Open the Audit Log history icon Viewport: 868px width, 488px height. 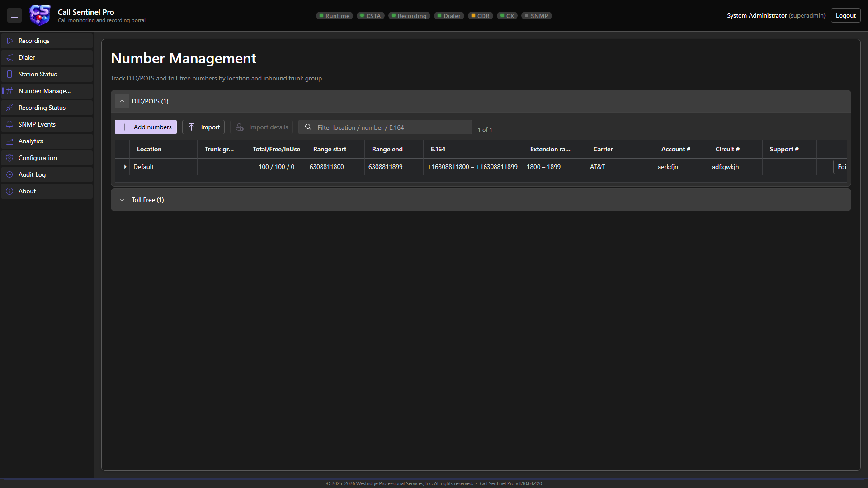(x=9, y=174)
